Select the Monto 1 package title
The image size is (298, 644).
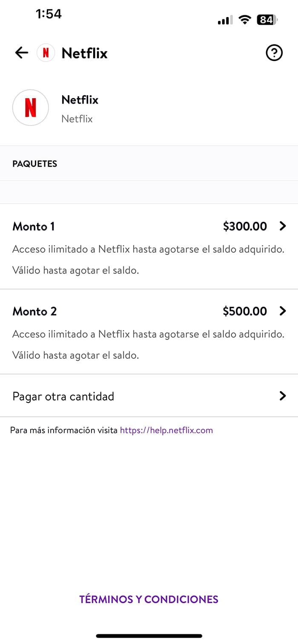(x=34, y=227)
